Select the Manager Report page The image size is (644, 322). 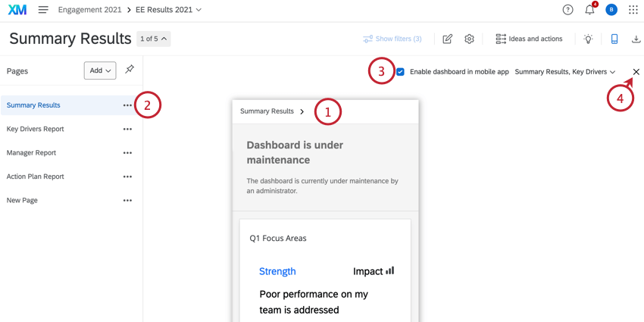coord(31,152)
